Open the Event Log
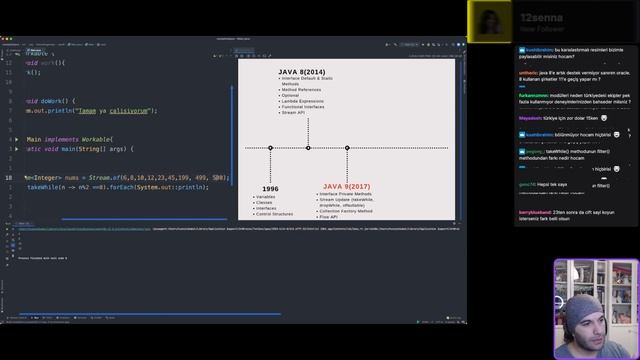Screen dimensions: 640x360 coord(454,318)
